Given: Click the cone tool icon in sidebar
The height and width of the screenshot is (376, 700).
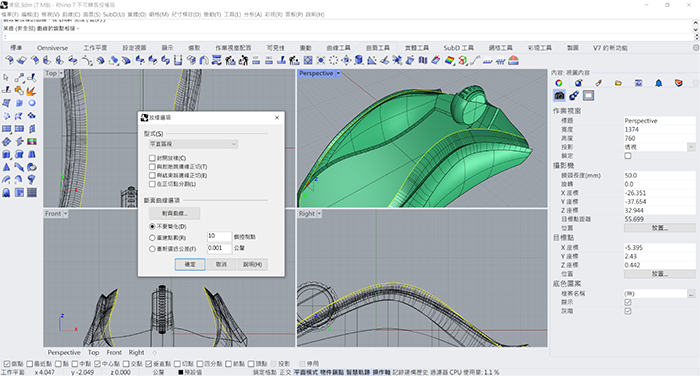Looking at the screenshot, I should 6,167.
